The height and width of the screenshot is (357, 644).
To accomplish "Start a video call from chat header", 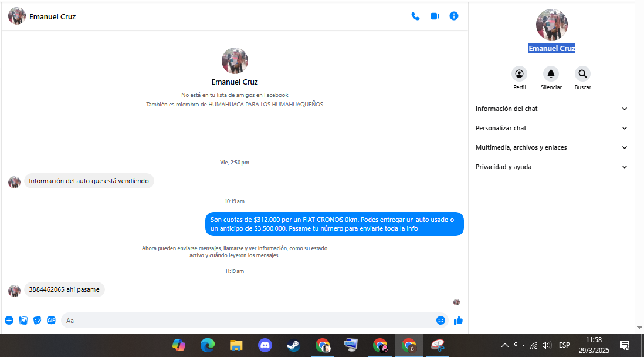I will coord(435,16).
